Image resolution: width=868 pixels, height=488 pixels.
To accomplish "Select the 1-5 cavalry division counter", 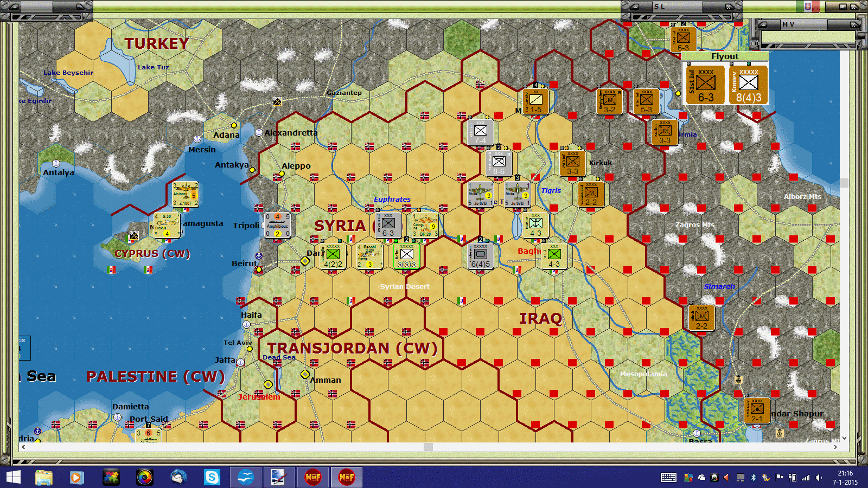I will pos(535,101).
